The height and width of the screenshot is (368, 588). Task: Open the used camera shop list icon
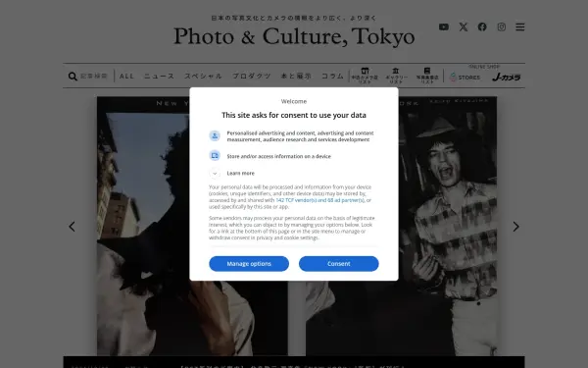pyautogui.click(x=365, y=76)
